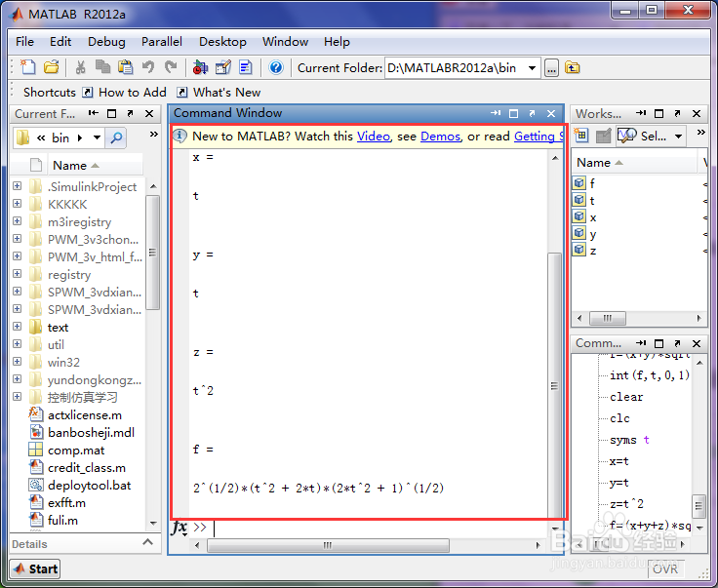Expand the win32 folder
The height and width of the screenshot is (588, 718).
tap(17, 362)
